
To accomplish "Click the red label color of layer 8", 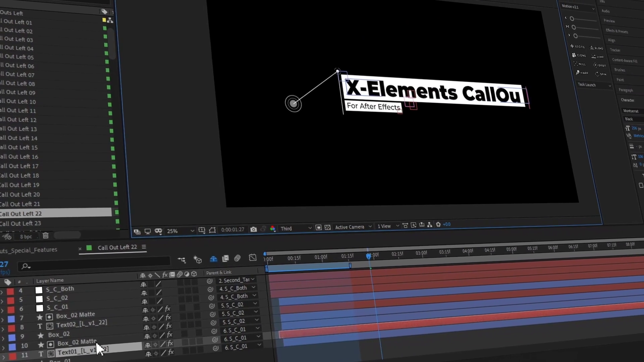I will [11, 328].
